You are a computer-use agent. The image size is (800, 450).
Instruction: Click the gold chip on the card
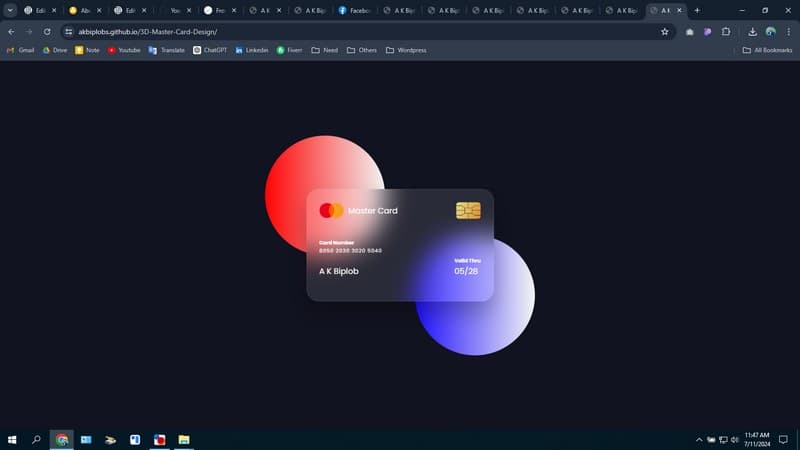(x=468, y=210)
